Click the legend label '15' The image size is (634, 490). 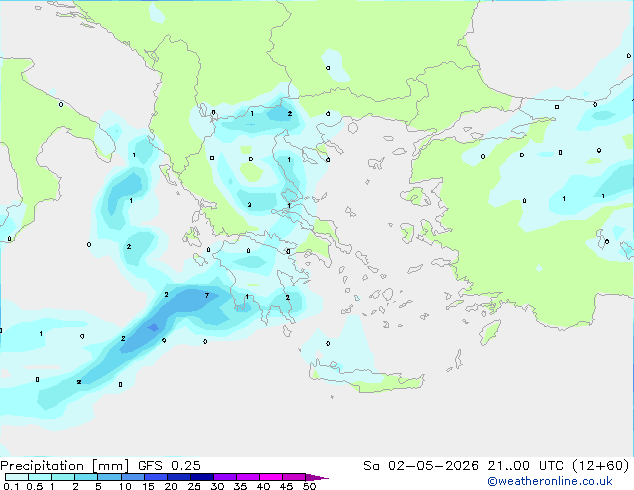coord(148,486)
